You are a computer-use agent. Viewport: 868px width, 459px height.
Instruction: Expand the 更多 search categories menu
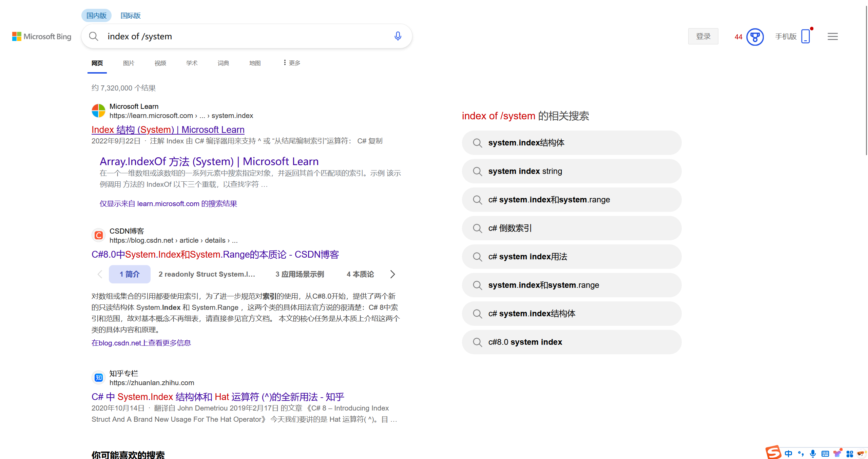(292, 63)
